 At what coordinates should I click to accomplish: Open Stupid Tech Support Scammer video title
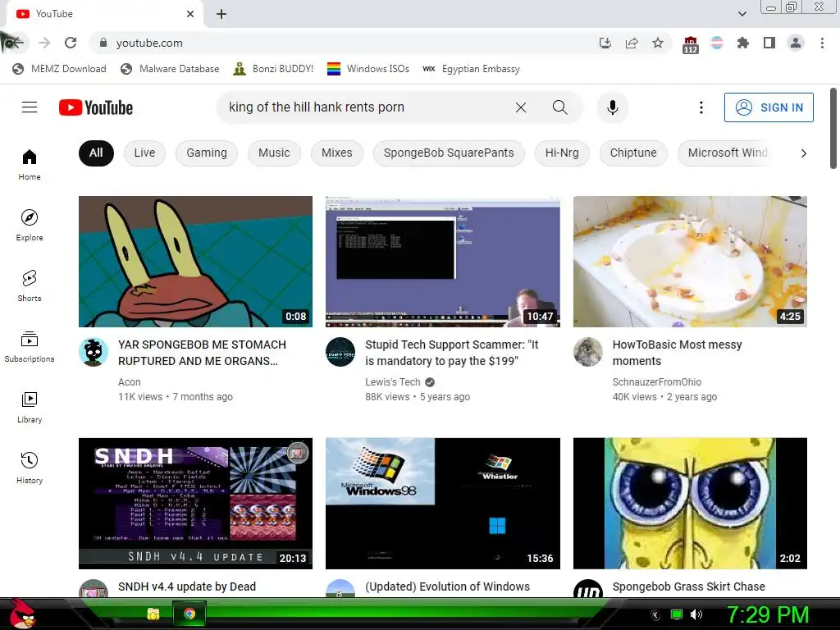(452, 353)
